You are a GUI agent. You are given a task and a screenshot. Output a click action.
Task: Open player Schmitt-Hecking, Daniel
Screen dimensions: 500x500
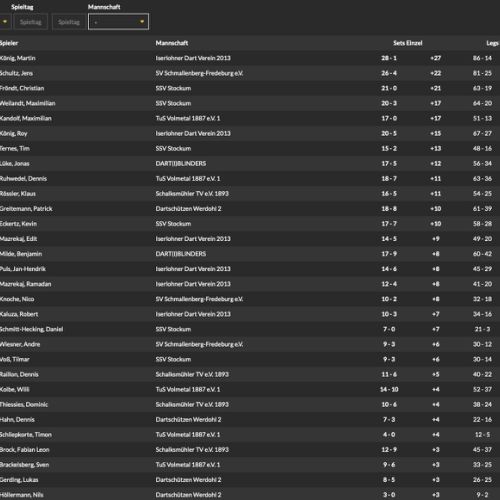pos(32,329)
